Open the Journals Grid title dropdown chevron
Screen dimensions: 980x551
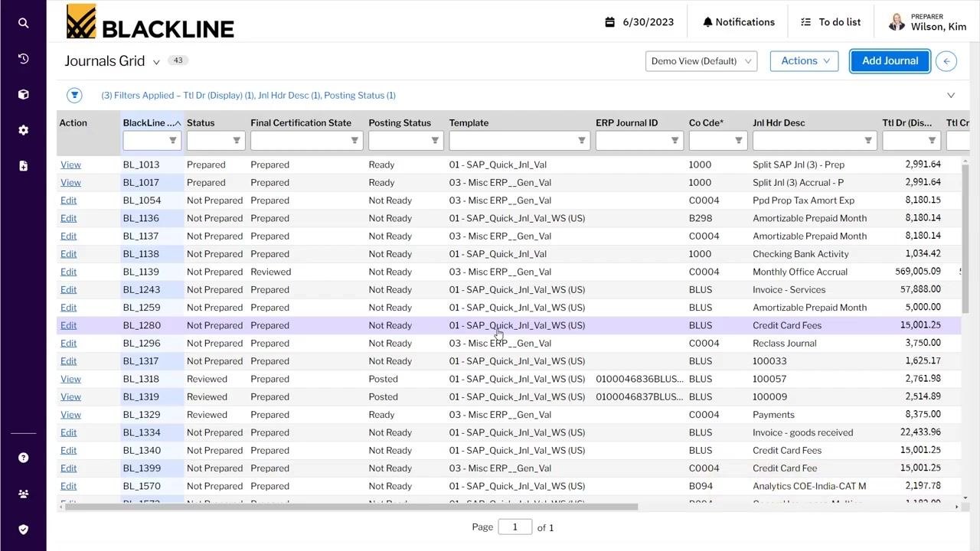[x=156, y=62]
